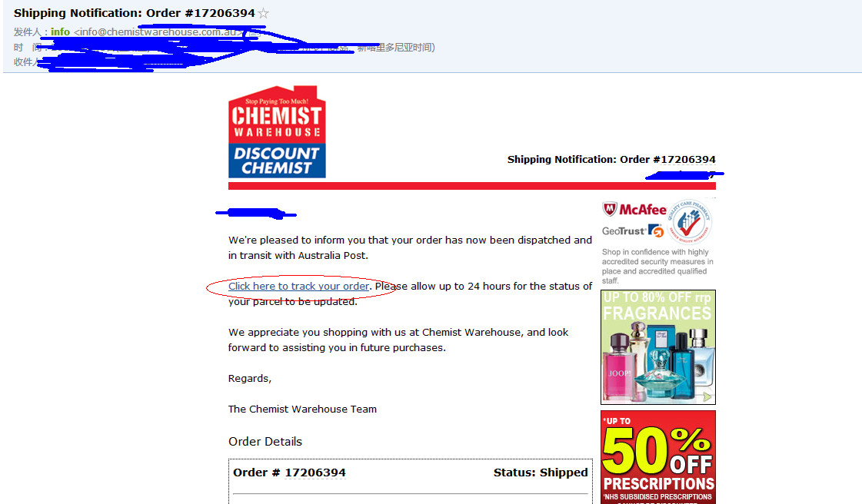Viewport: 862px width, 504px height.
Task: Click the GeoTrust security seal
Action: [633, 231]
